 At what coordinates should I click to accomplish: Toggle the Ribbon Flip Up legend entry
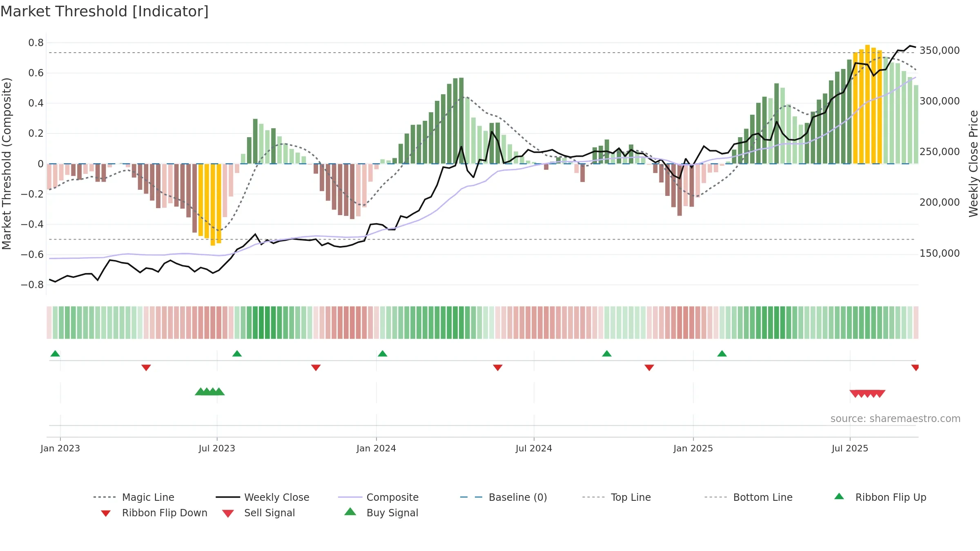[x=880, y=497]
